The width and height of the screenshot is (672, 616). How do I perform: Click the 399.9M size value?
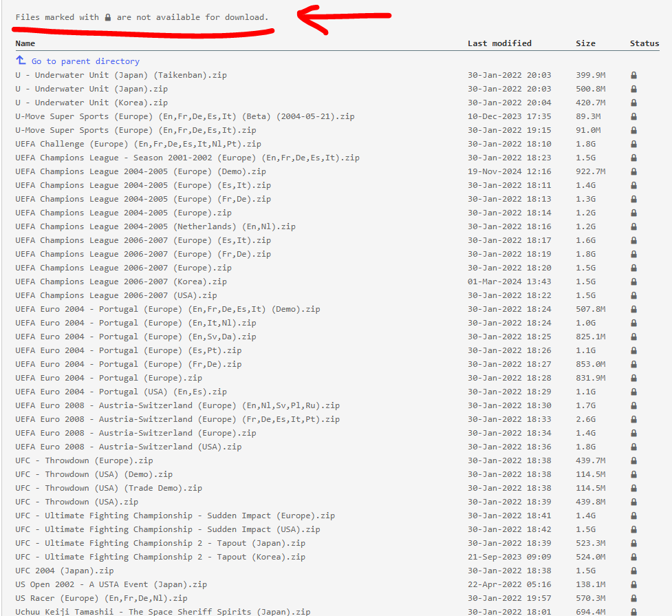coord(591,75)
